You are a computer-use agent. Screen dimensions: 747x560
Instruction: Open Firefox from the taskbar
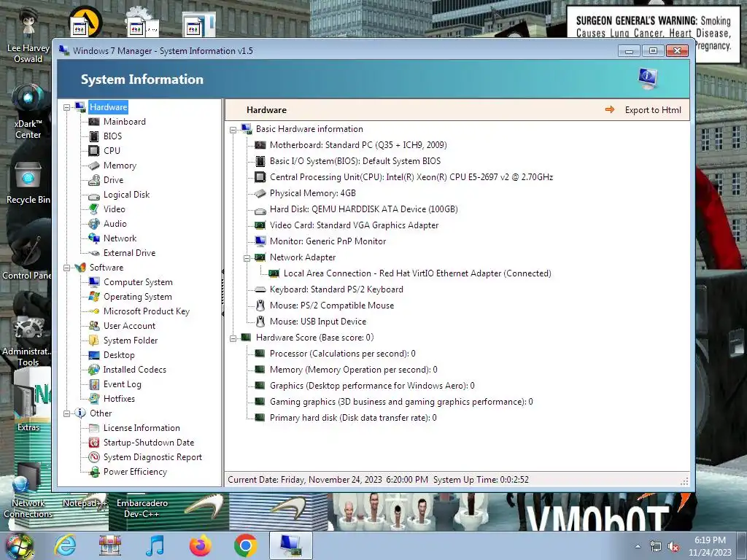tap(200, 545)
